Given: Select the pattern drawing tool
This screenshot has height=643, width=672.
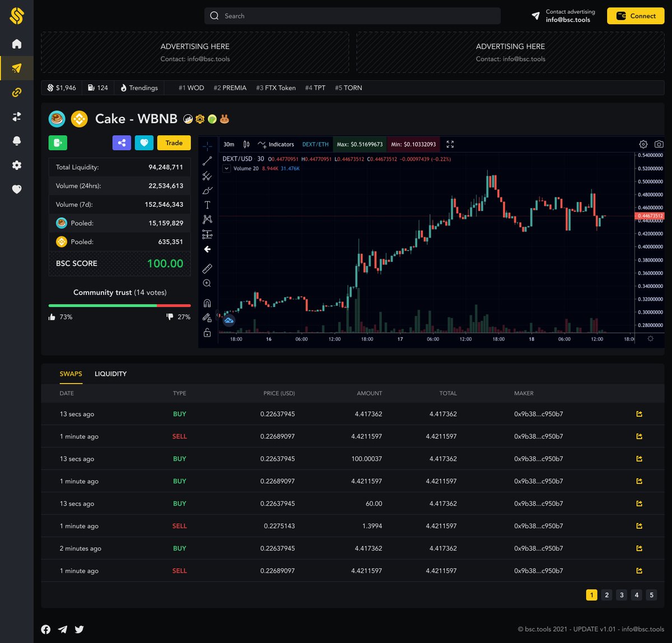Looking at the screenshot, I should (x=207, y=220).
